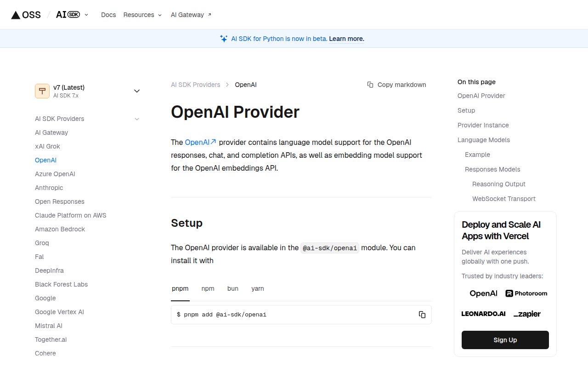The height and width of the screenshot is (368, 588).
Task: Open Mistral AI provider page
Action: click(x=48, y=326)
